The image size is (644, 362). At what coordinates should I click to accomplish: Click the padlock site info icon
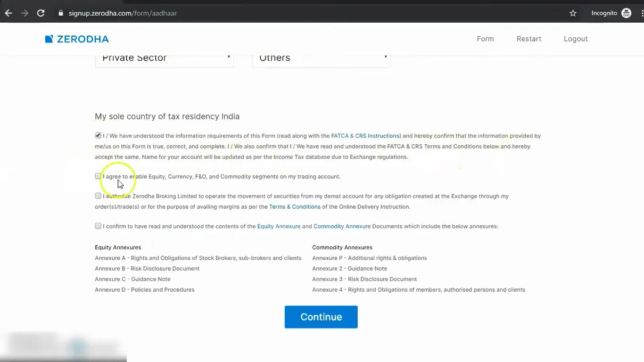60,13
